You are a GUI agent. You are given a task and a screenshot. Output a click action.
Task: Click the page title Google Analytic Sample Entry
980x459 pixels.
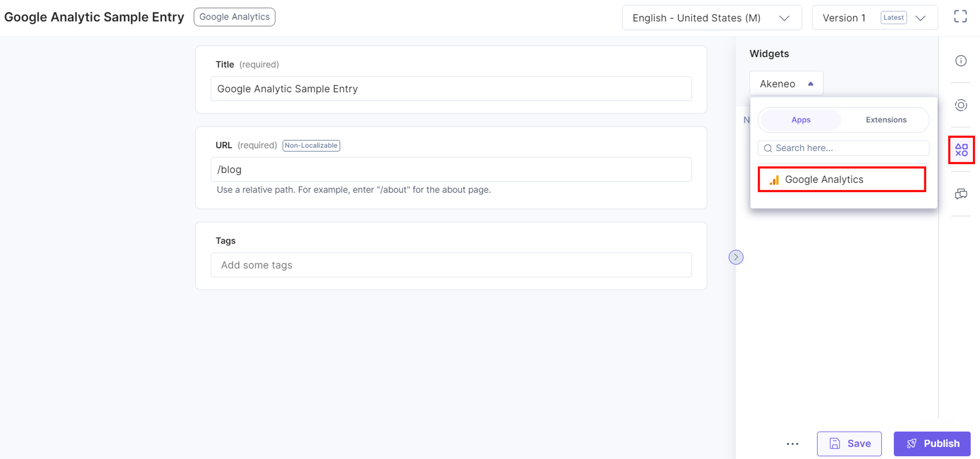point(94,17)
